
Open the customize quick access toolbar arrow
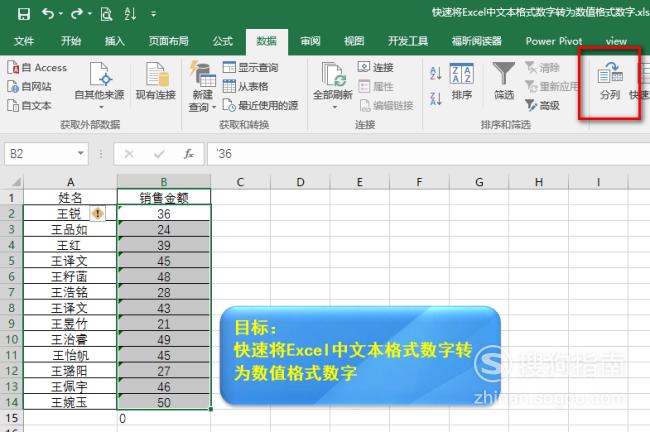pos(153,14)
